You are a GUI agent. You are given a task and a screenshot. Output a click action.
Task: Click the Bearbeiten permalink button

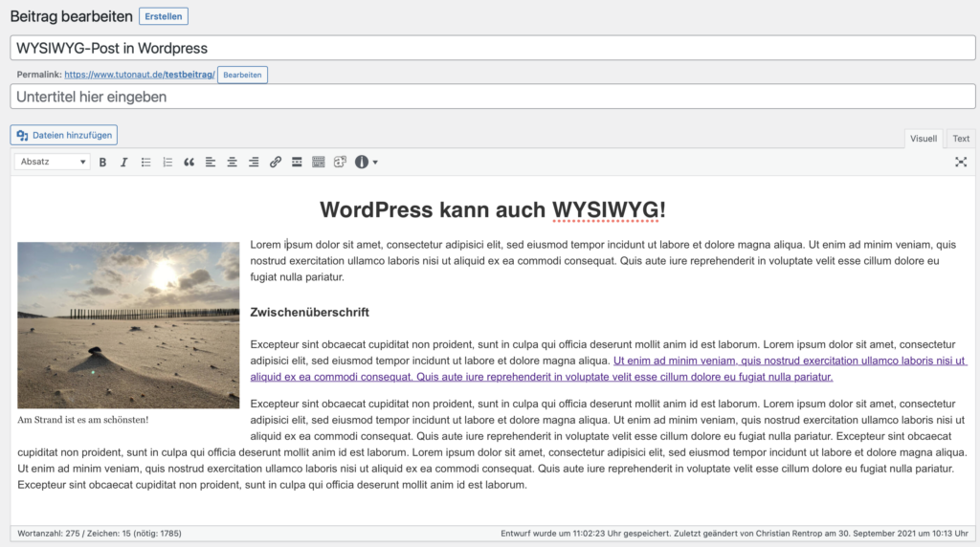click(x=242, y=75)
